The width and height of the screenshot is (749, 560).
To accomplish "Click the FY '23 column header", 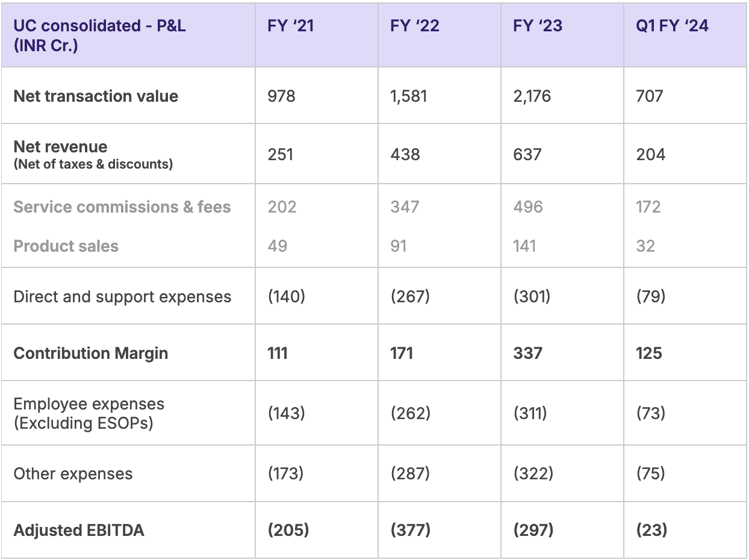I will coord(538,26).
